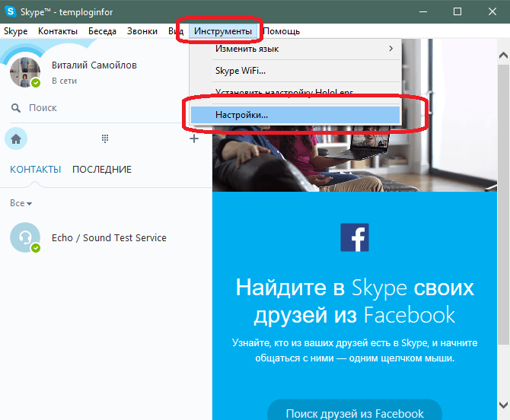This screenshot has height=420, width=510.
Task: Click the online status badge on profile avatar
Action: pyautogui.click(x=36, y=83)
